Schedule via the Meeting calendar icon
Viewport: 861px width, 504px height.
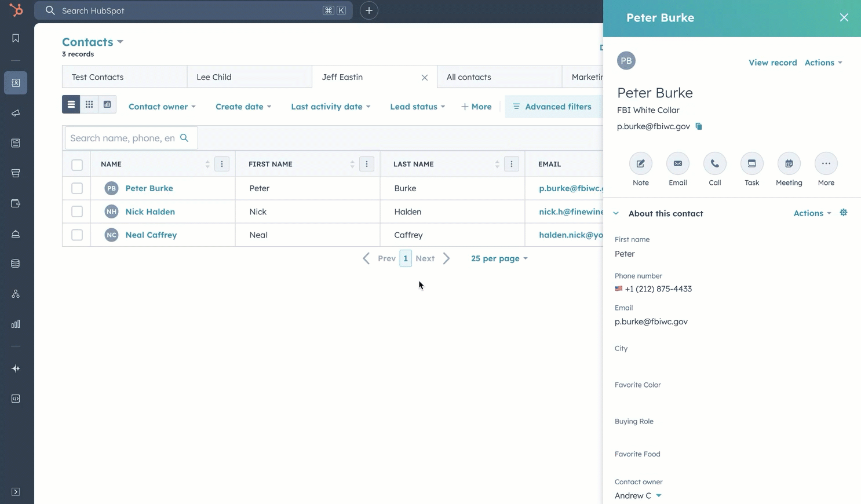tap(789, 164)
